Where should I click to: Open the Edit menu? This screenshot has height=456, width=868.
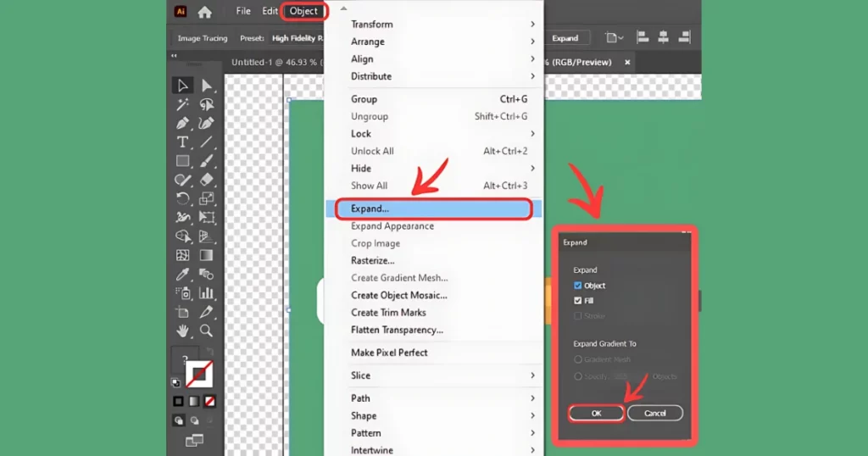coord(270,11)
